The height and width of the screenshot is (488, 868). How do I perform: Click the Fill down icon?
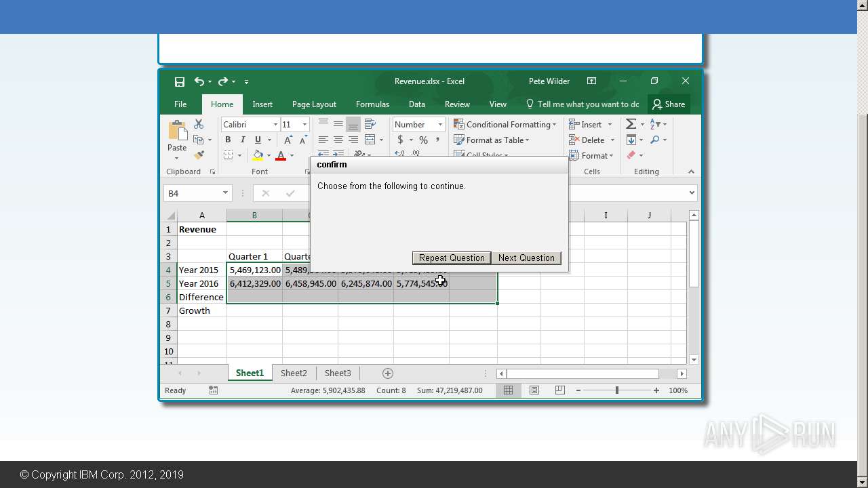pos(631,140)
